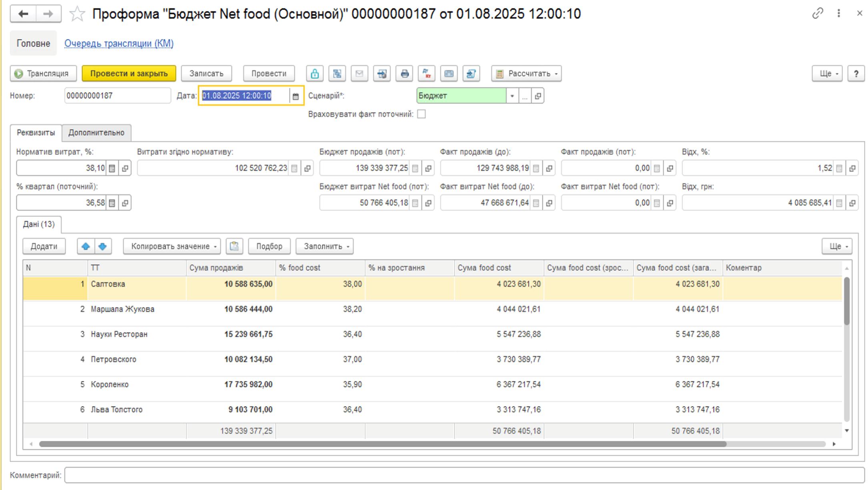Open calendar picker for Дата field
868x490 pixels.
296,96
